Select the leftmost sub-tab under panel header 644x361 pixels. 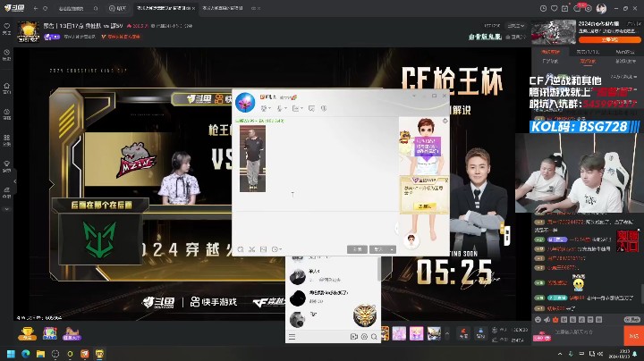click(550, 61)
